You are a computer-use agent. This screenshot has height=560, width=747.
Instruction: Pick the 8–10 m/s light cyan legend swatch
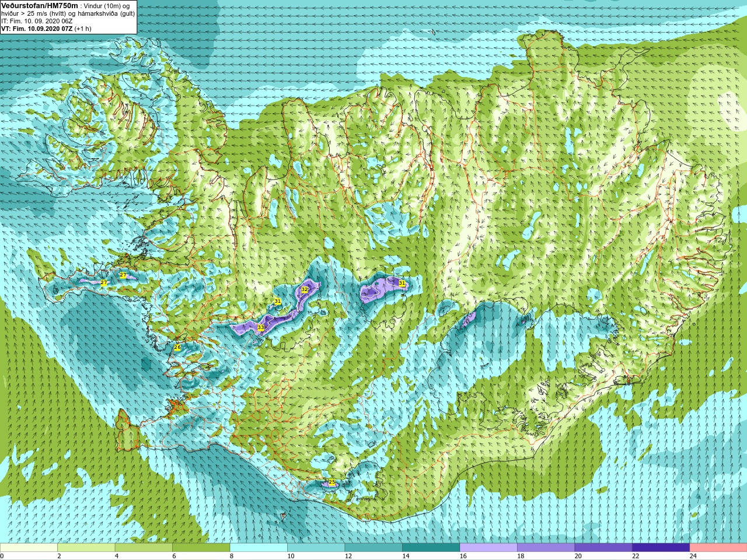(259, 548)
